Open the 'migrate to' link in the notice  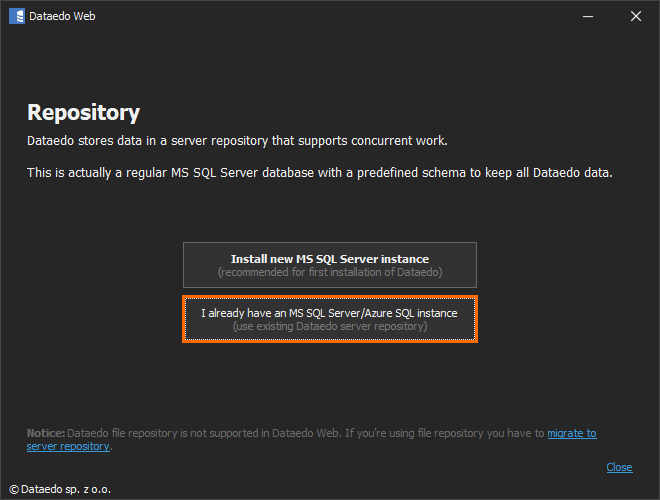pyautogui.click(x=571, y=433)
